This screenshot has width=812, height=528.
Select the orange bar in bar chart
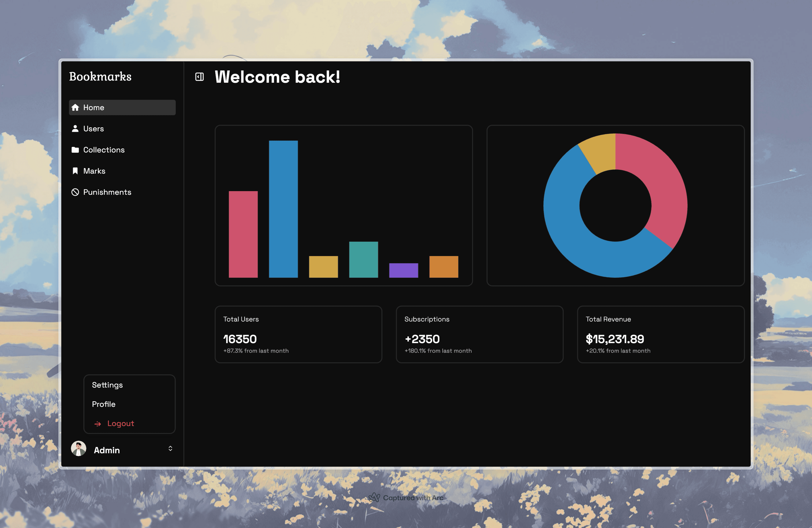[x=443, y=267]
